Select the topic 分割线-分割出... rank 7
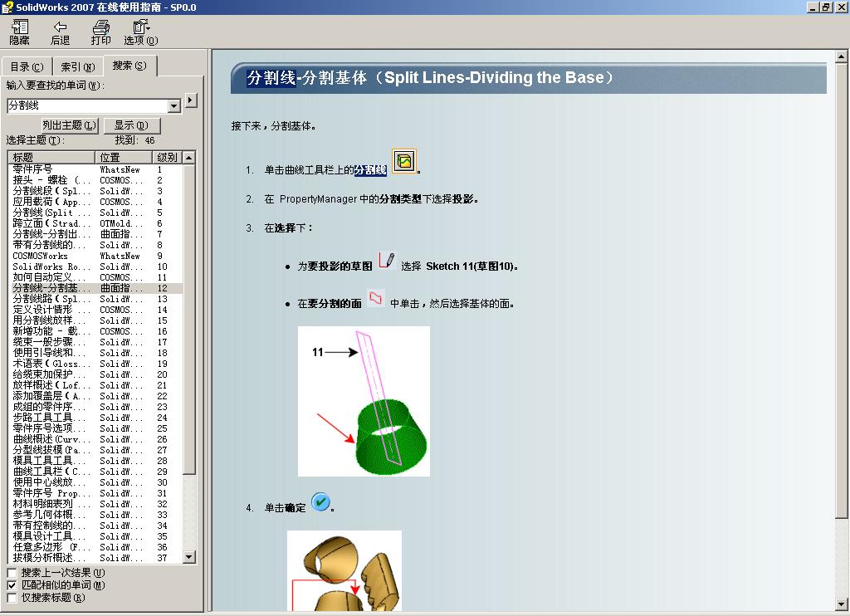Viewport: 850px width, 616px height. (x=96, y=234)
